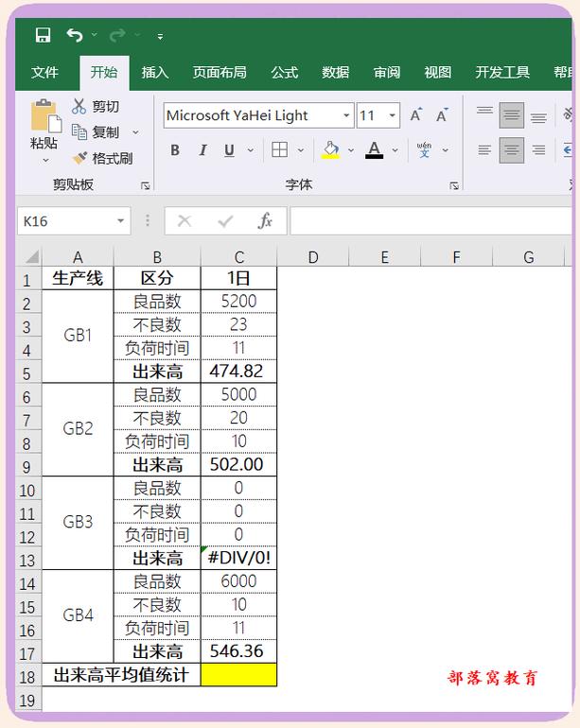Select the 出来高平均值统计 label cell
This screenshot has height=728, width=580.
[x=121, y=675]
